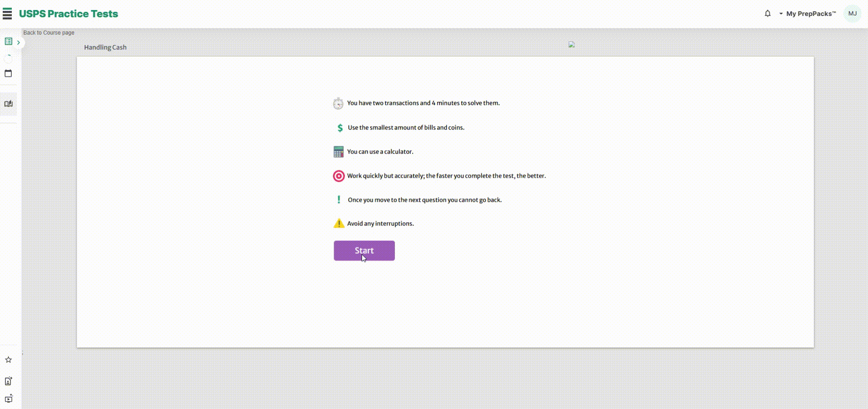
Task: Open the hamburger main menu
Action: point(7,14)
